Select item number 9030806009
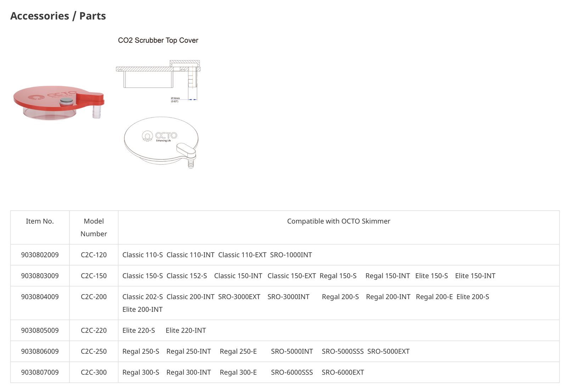567x392 pixels. [40, 351]
